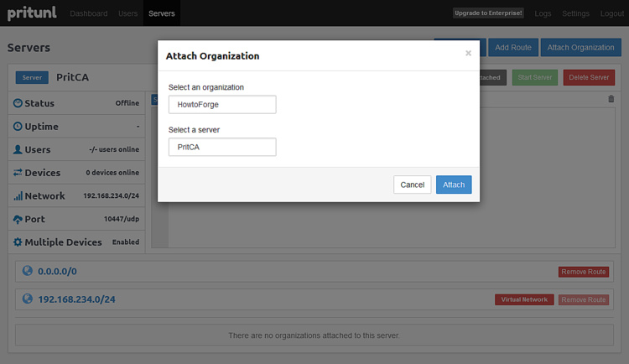629x364 pixels.
Task: Click the Status clock icon
Action: point(18,103)
